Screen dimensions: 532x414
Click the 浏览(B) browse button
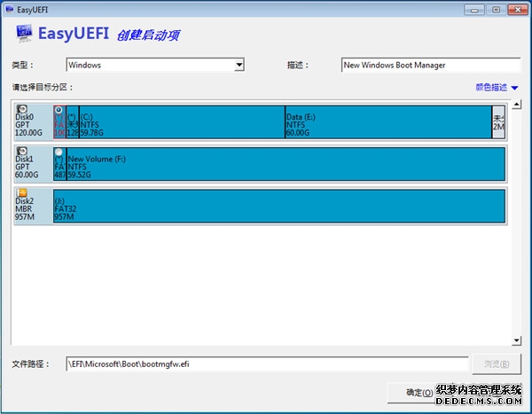click(x=497, y=364)
